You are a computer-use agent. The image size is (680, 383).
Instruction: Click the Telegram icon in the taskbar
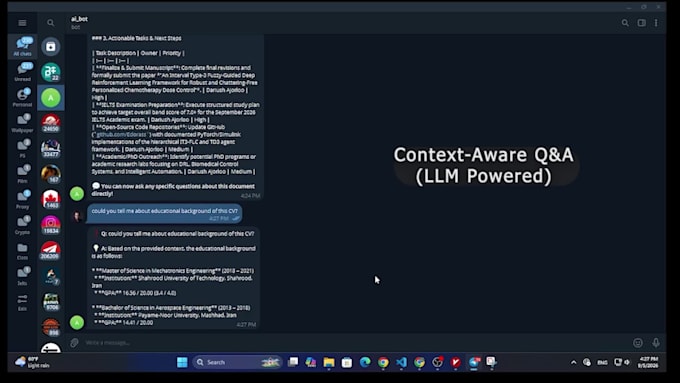474,362
